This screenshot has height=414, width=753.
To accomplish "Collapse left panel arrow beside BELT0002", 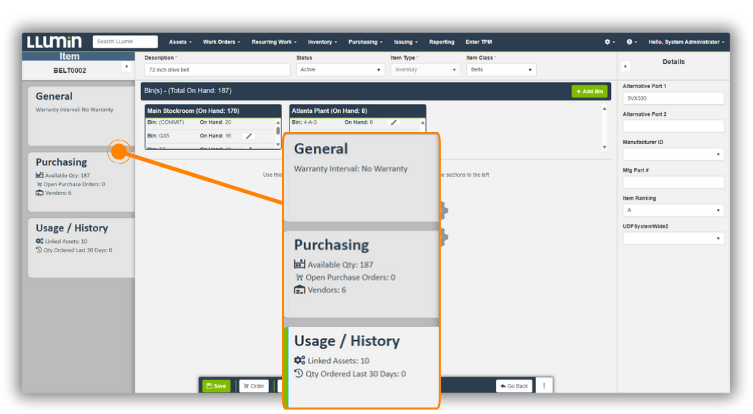I will pyautogui.click(x=126, y=67).
